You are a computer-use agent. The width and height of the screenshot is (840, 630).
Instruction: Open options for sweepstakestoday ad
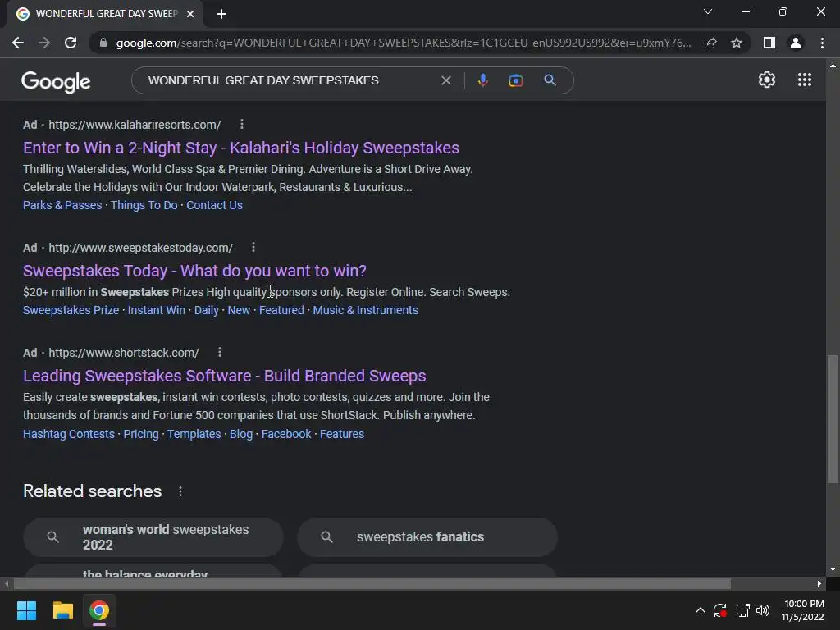point(253,247)
